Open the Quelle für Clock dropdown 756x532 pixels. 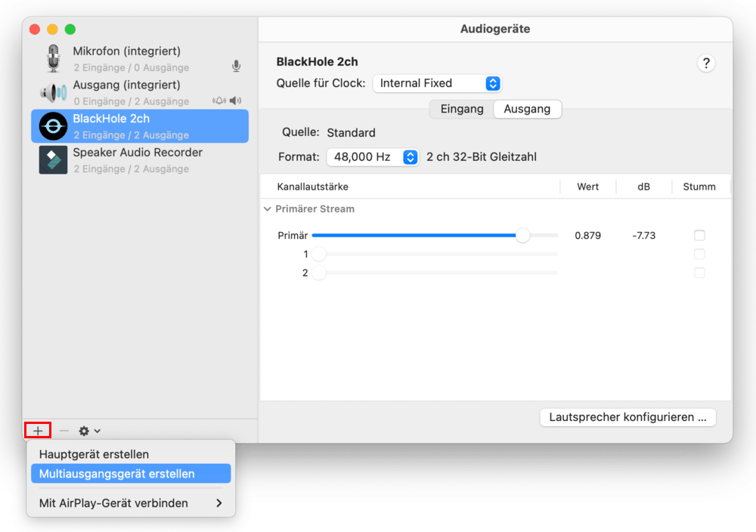(437, 83)
